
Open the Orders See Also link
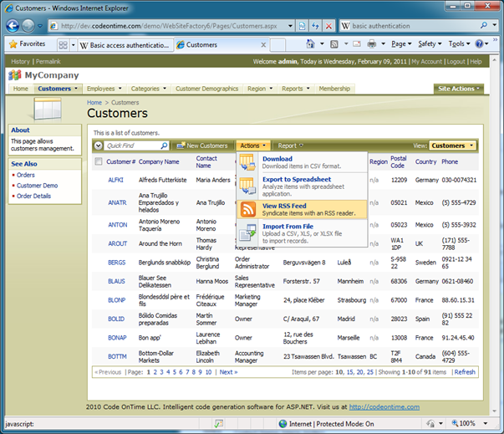[x=26, y=175]
